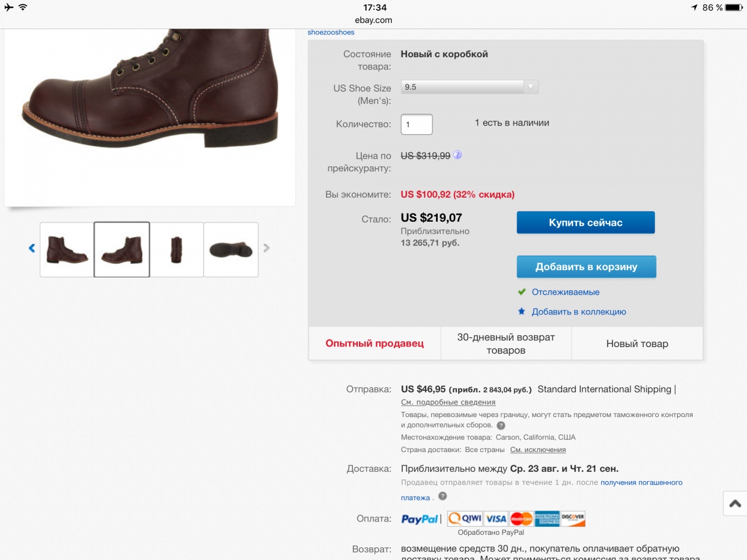Open "См. подробные сведения" shipping link
Viewport: 747px width, 560px height.
(x=448, y=402)
